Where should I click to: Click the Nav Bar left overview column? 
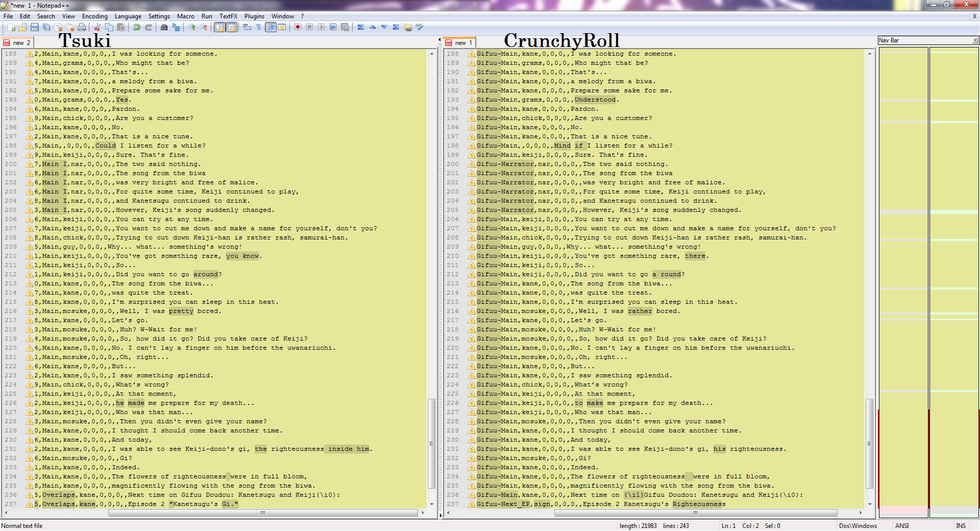903,282
